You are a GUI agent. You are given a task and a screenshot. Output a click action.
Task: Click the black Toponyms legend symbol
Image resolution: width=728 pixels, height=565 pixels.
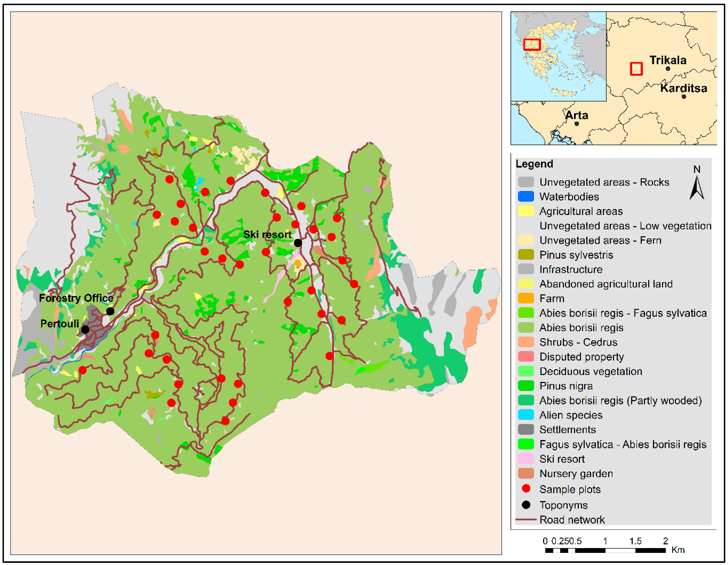pos(526,505)
